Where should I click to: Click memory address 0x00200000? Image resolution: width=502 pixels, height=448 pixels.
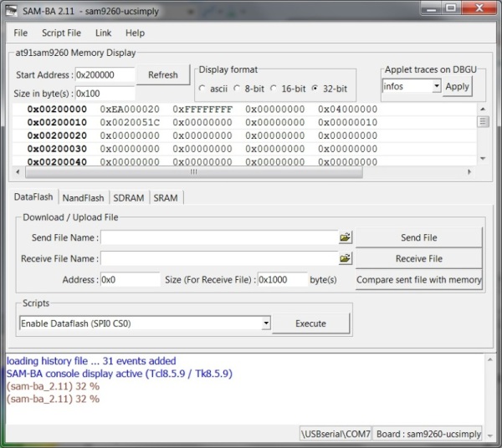[x=57, y=109]
